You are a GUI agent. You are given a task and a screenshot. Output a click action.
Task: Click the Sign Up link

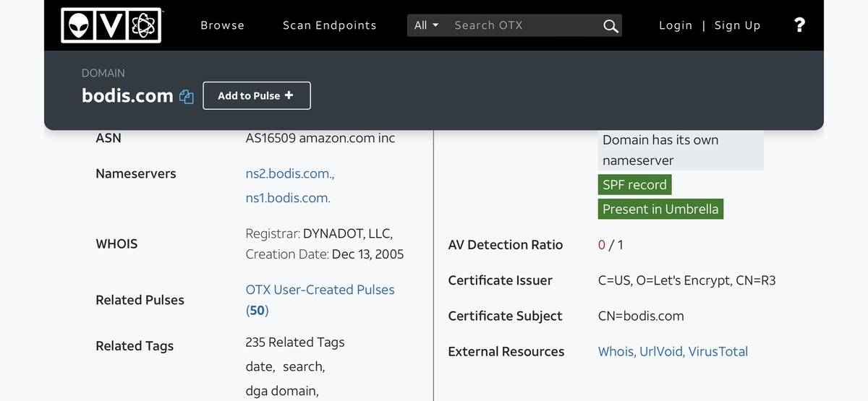pyautogui.click(x=737, y=25)
